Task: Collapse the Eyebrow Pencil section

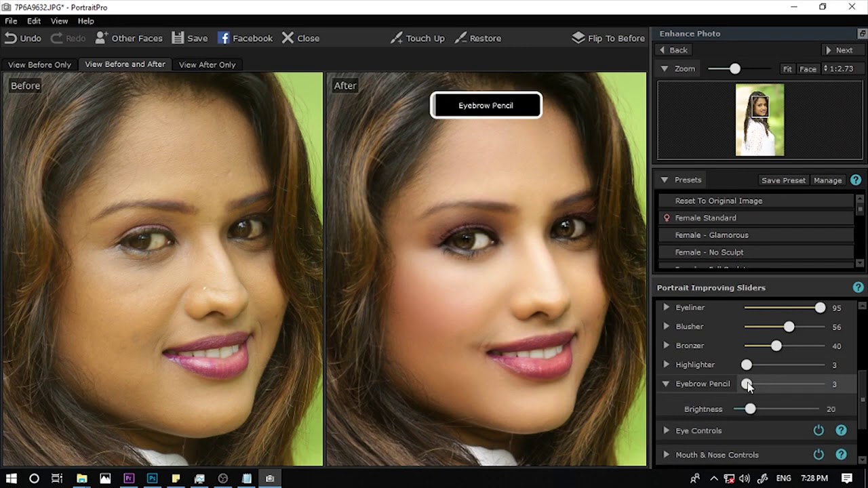Action: pyautogui.click(x=666, y=384)
